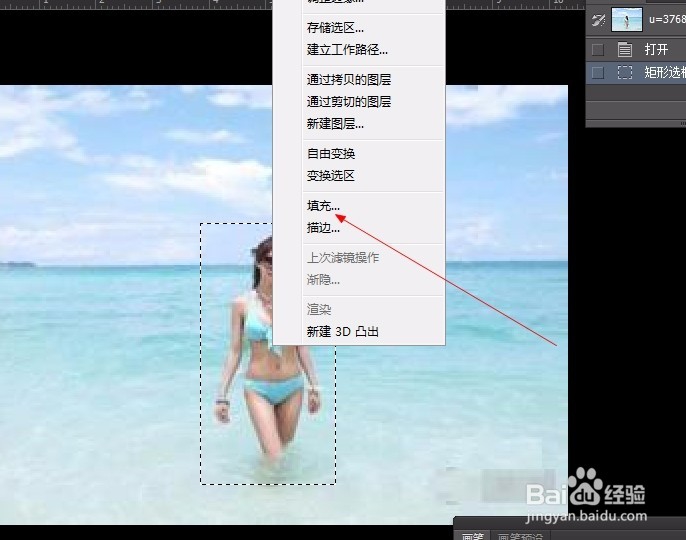Select 变换选区 from context menu
The image size is (686, 540).
point(330,176)
